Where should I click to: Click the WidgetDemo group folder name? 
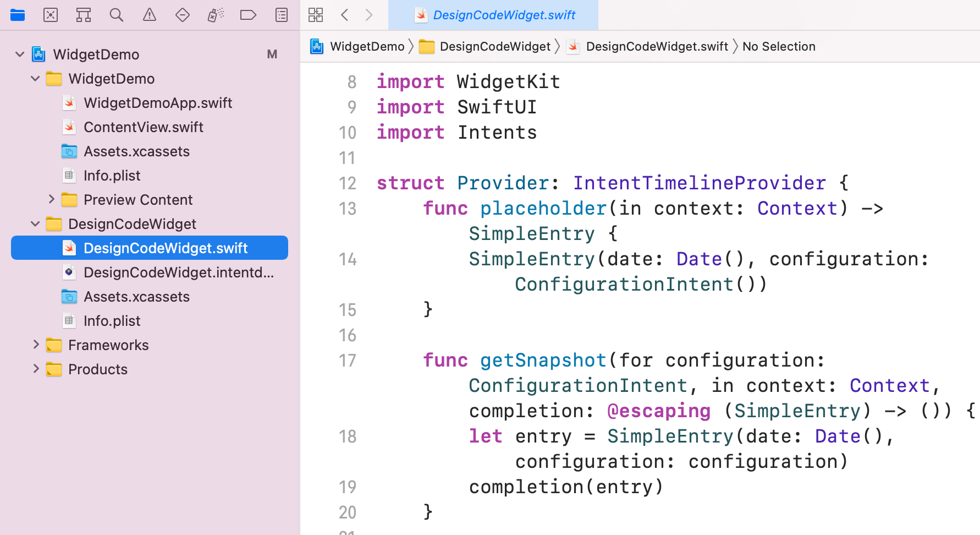[x=112, y=79]
